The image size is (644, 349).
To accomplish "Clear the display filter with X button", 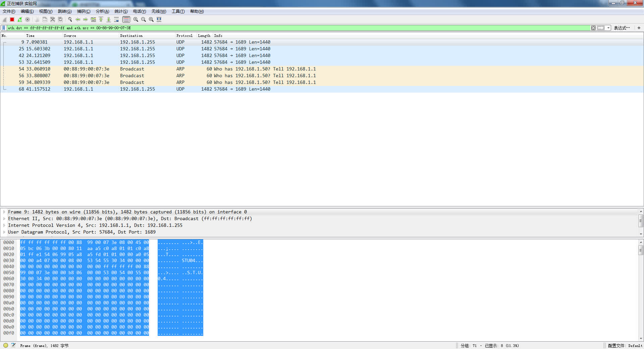I will [x=593, y=28].
